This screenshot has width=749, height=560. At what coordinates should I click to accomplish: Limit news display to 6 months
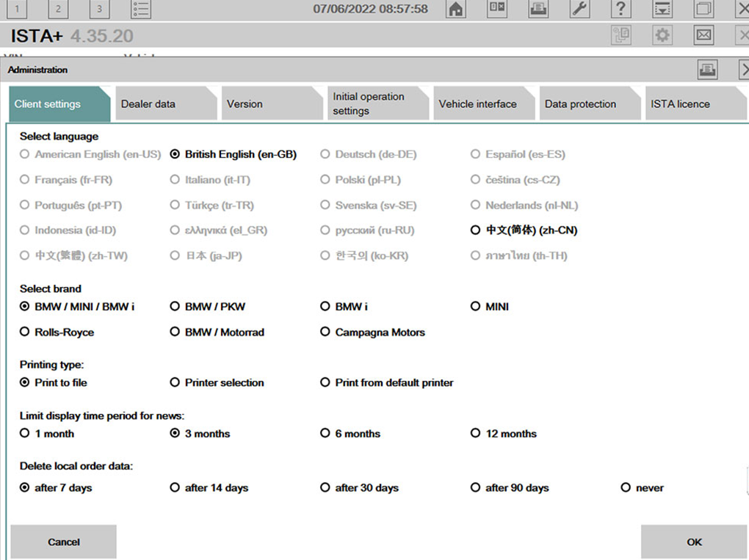pos(350,434)
